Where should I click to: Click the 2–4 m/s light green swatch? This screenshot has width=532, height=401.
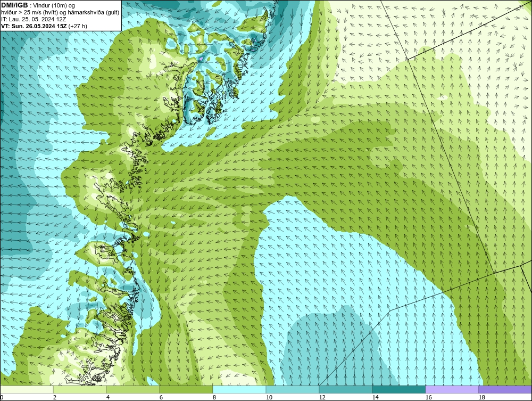pyautogui.click(x=80, y=389)
